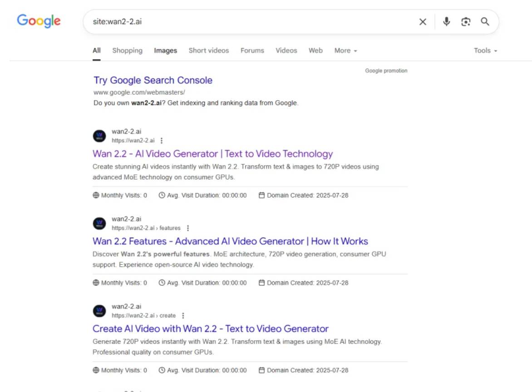Click the magnifying glass search icon

pyautogui.click(x=485, y=22)
